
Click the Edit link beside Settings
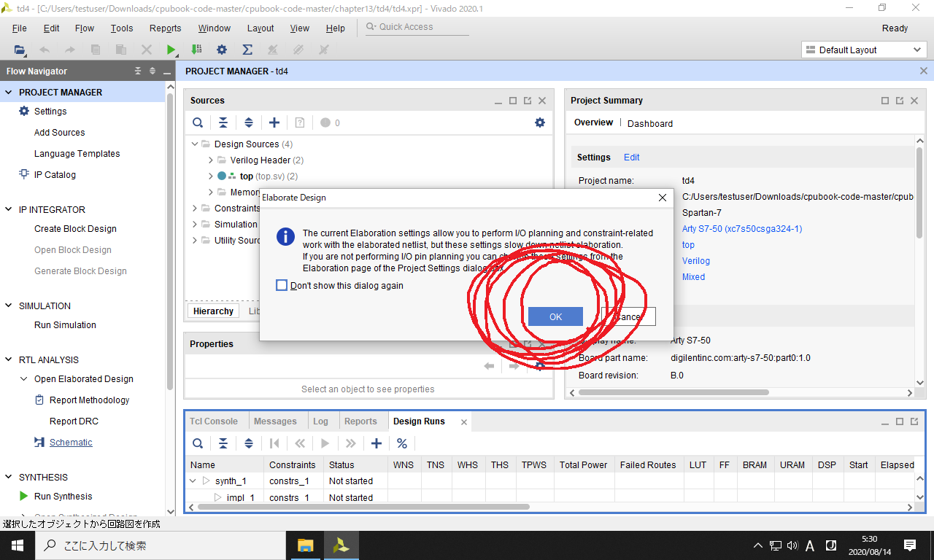[632, 157]
